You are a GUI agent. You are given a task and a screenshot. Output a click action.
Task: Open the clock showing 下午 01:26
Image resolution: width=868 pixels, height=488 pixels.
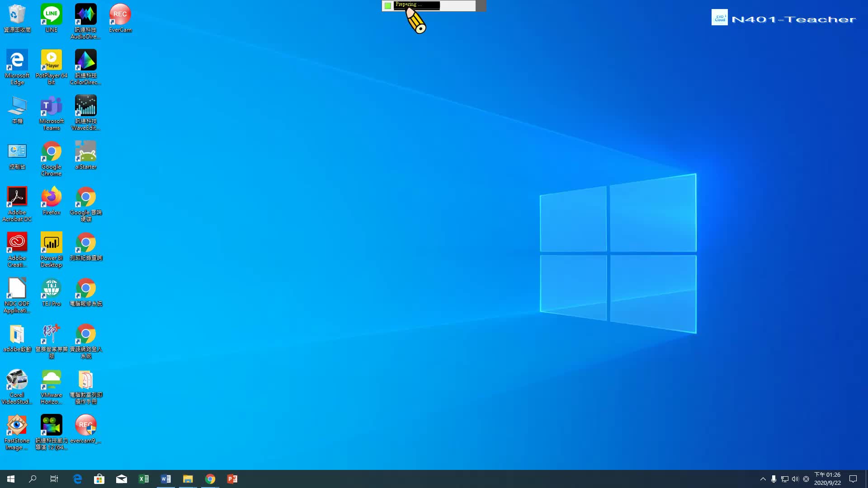coord(827,479)
